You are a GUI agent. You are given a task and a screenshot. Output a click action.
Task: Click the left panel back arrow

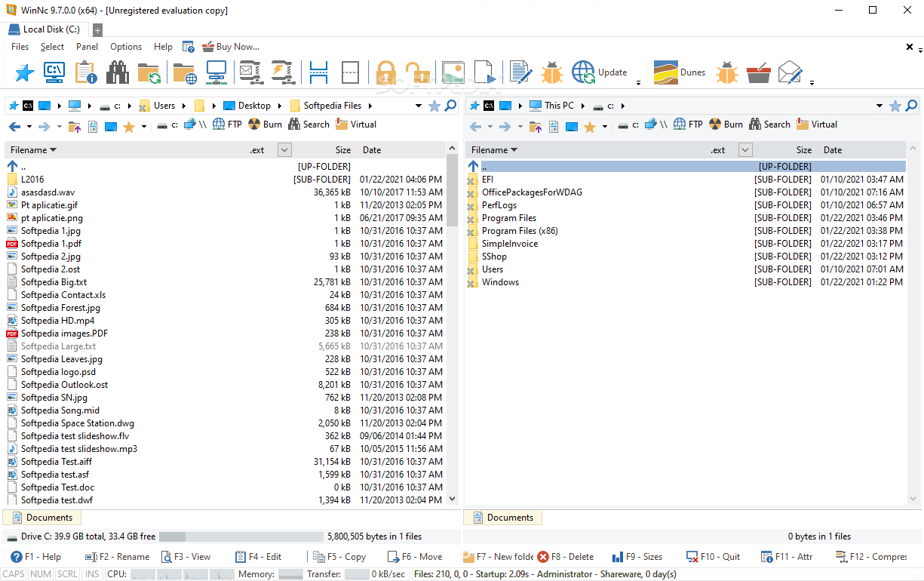click(x=15, y=127)
